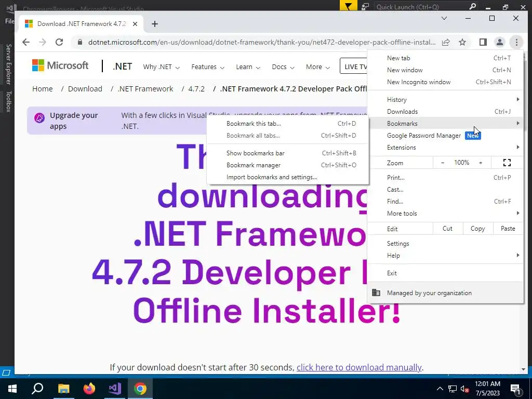
Task: Click the Cut button
Action: pos(447,229)
